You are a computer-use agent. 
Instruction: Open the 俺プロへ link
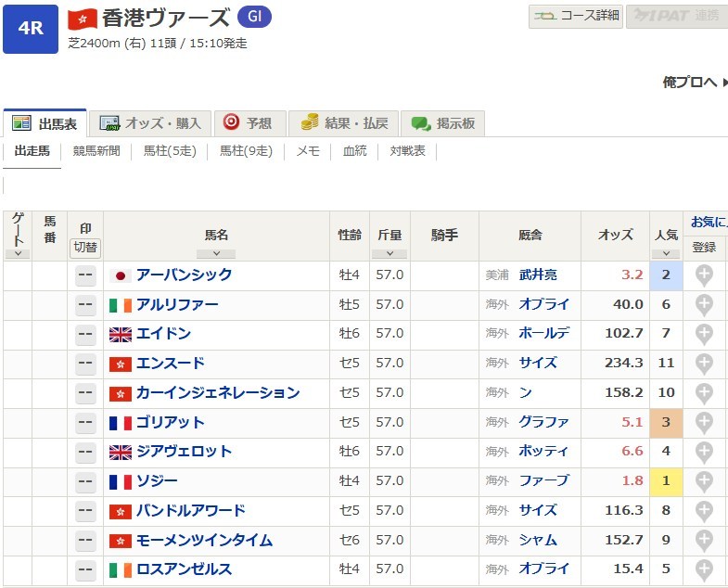click(690, 83)
